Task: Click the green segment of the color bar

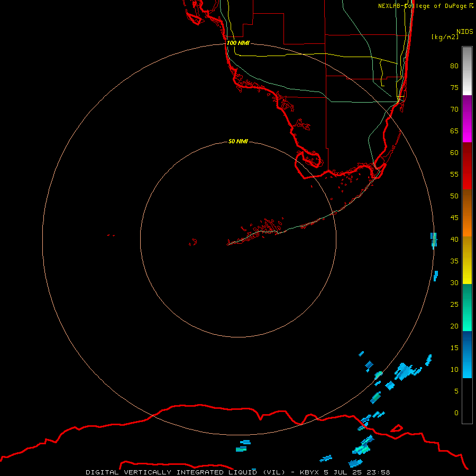Action: pos(467,307)
